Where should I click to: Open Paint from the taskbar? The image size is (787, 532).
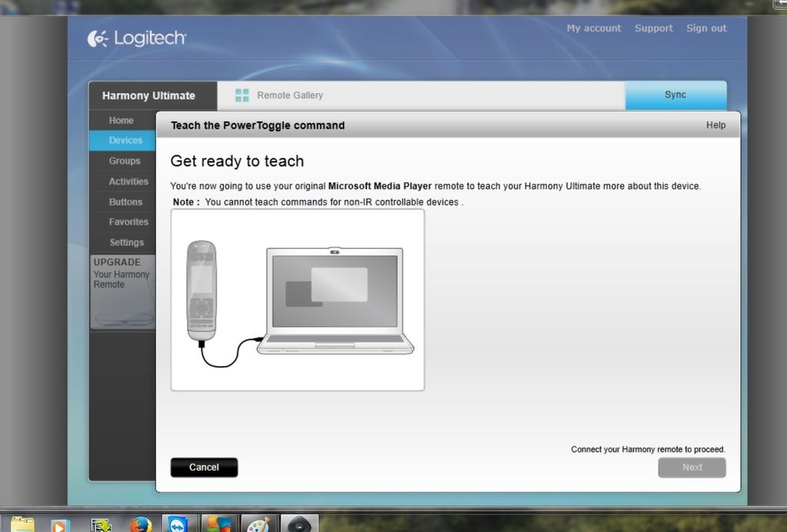pos(258,524)
